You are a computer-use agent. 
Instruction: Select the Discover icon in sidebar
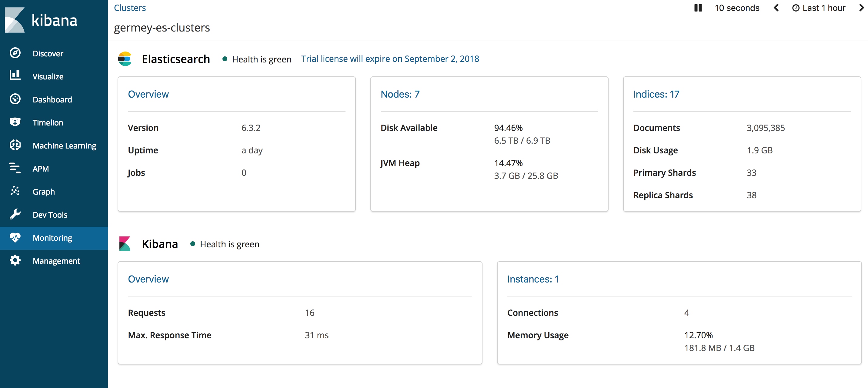[x=15, y=53]
